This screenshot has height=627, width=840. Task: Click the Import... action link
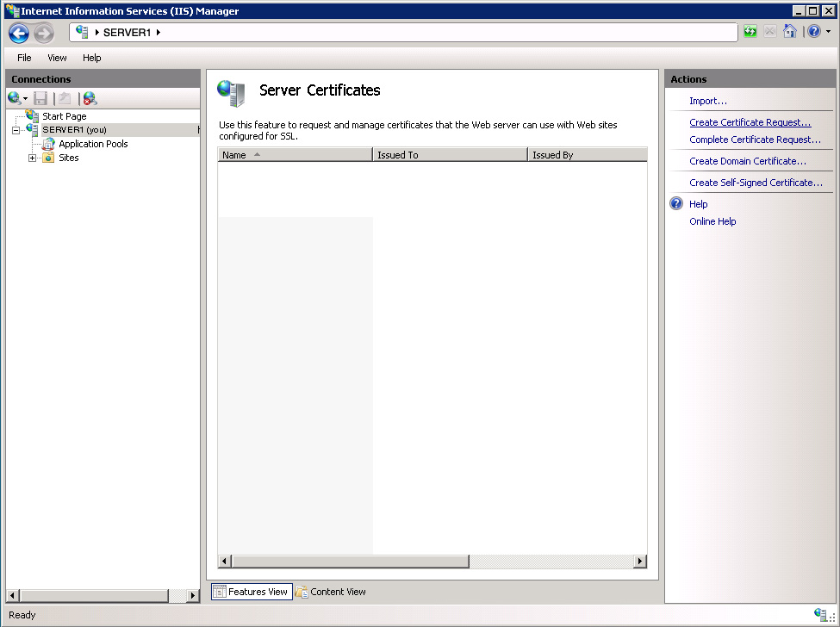(707, 101)
